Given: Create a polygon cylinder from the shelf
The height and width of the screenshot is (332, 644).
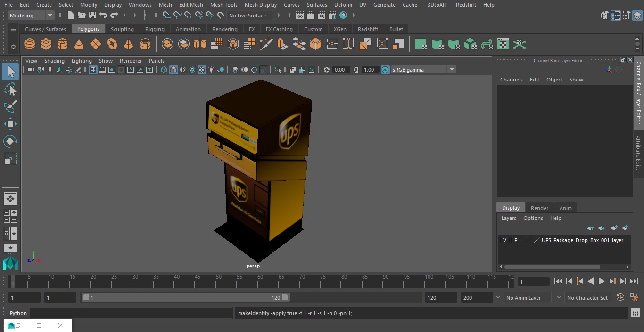Looking at the screenshot, I should (63, 44).
